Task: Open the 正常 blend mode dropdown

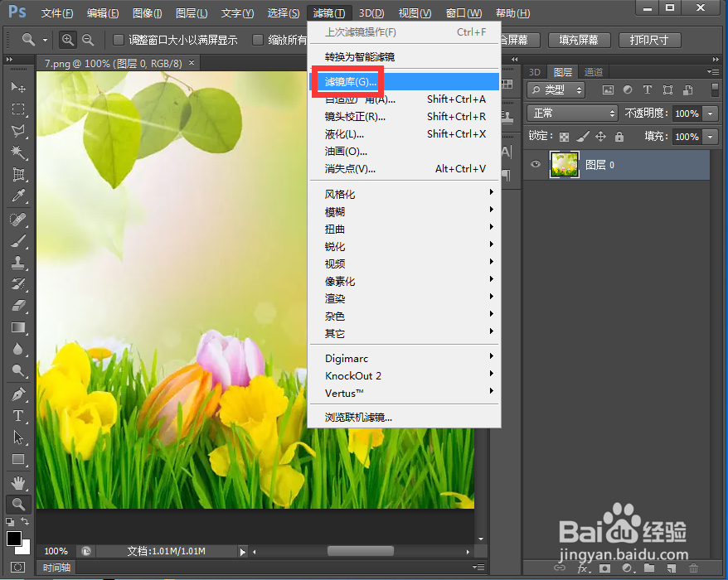Action: [572, 113]
